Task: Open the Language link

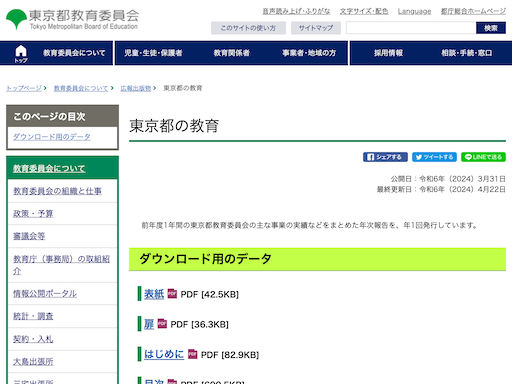Action: (x=414, y=11)
